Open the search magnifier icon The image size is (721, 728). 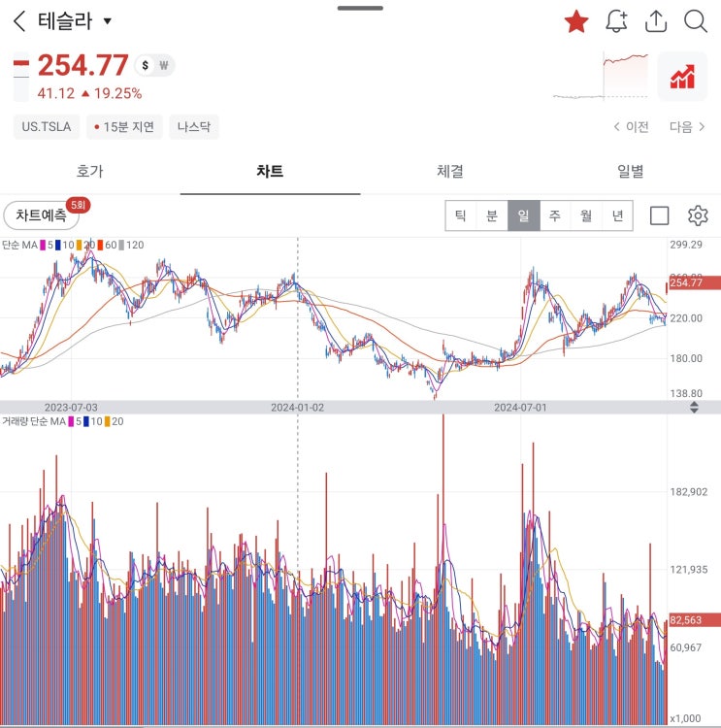coord(696,21)
